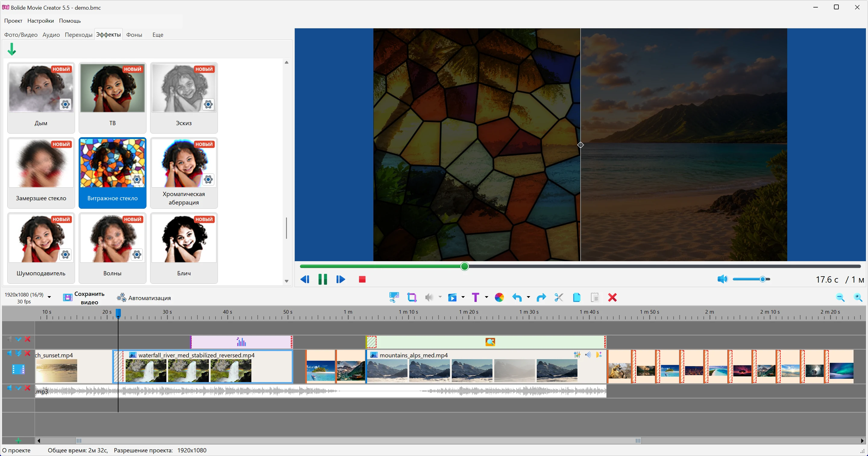The image size is (868, 456).
Task: Open the Настройки menu
Action: coord(40,21)
